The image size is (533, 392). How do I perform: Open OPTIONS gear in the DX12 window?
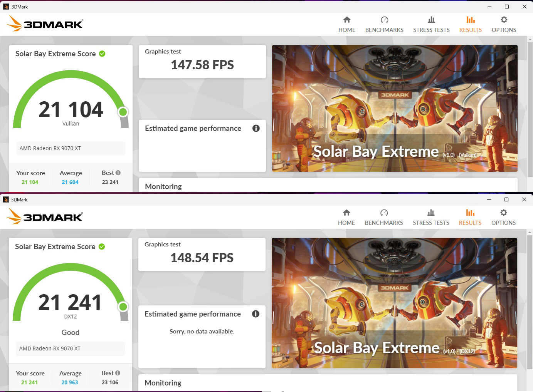pyautogui.click(x=503, y=217)
